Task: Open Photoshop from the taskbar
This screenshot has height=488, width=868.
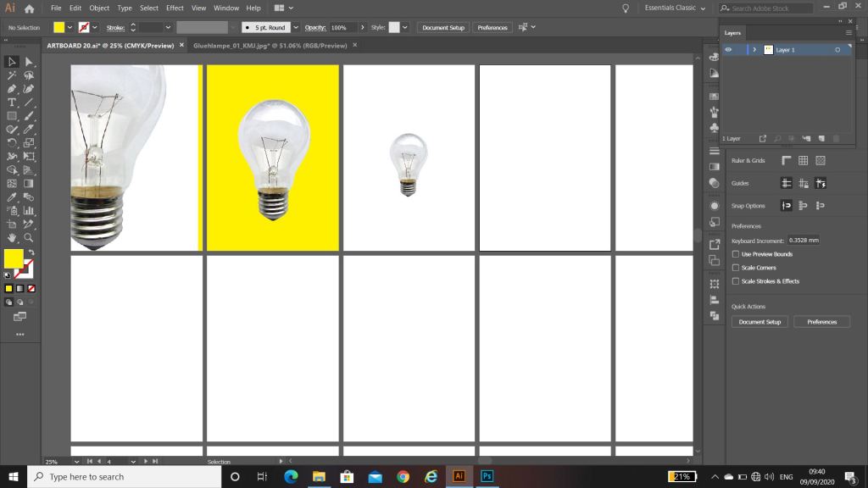Action: tap(487, 476)
